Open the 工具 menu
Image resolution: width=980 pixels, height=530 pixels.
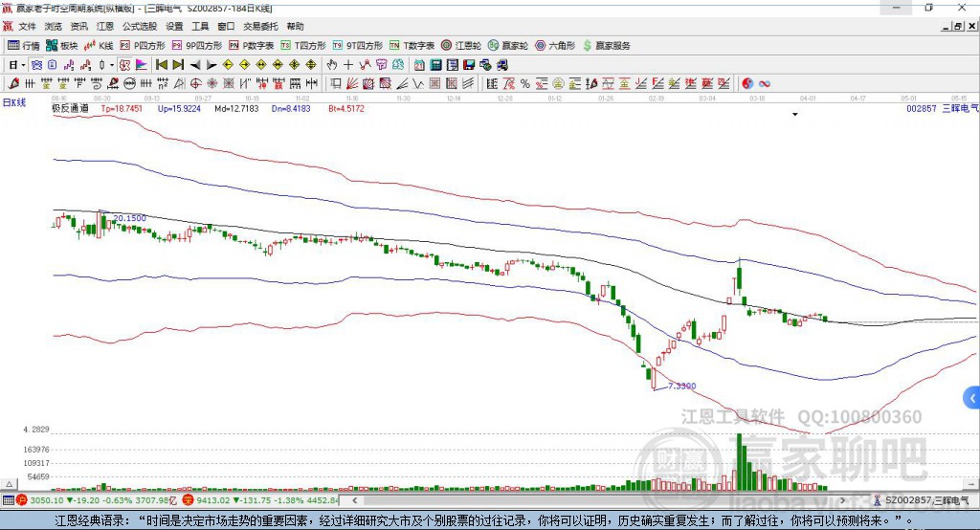click(x=200, y=26)
